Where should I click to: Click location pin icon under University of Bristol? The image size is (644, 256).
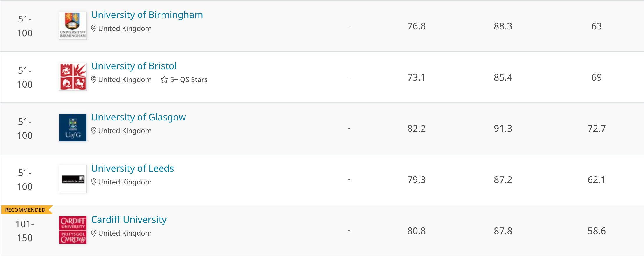point(94,80)
